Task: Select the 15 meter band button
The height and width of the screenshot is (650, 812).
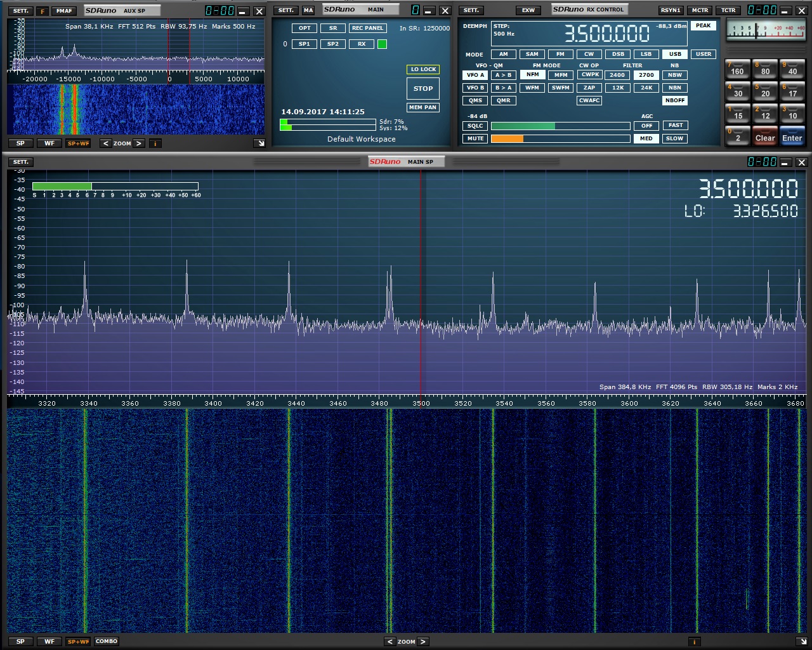Action: pyautogui.click(x=738, y=113)
